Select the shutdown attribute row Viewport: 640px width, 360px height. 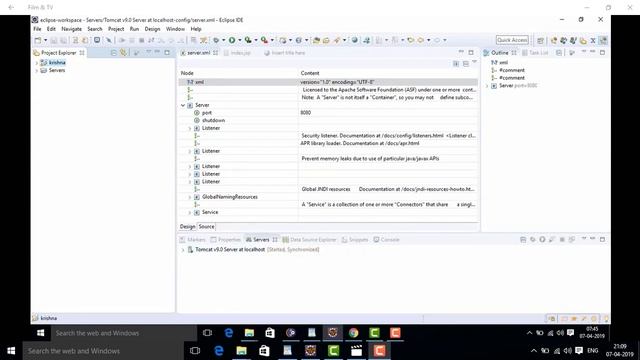[328, 120]
